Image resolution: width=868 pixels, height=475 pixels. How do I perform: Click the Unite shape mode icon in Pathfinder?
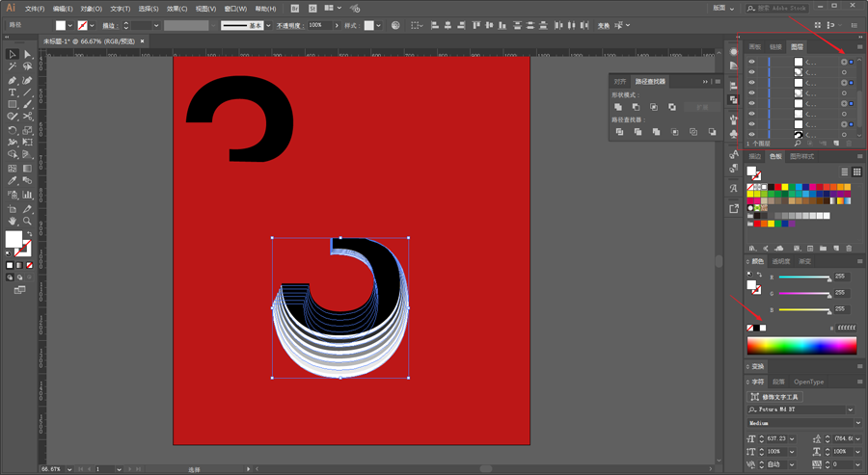point(618,107)
